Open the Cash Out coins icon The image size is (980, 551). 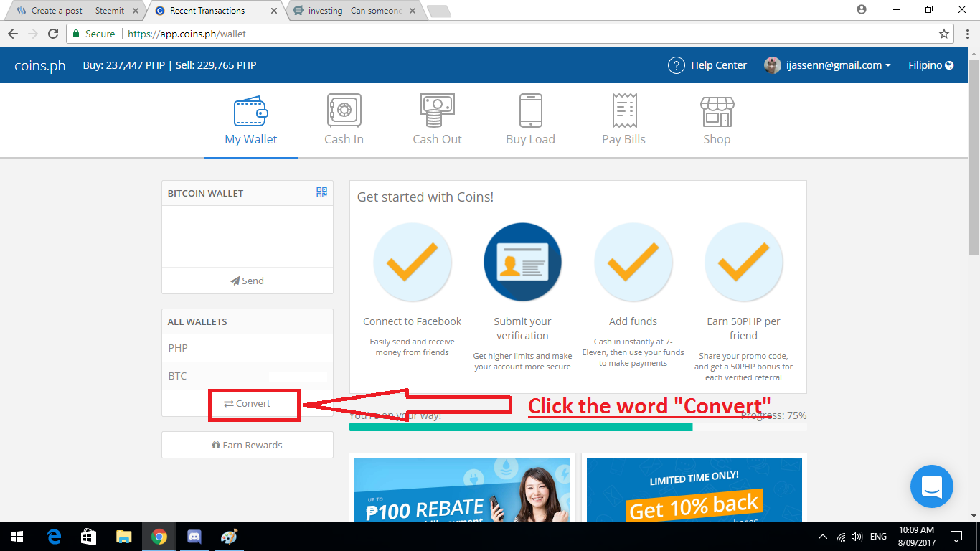(437, 110)
